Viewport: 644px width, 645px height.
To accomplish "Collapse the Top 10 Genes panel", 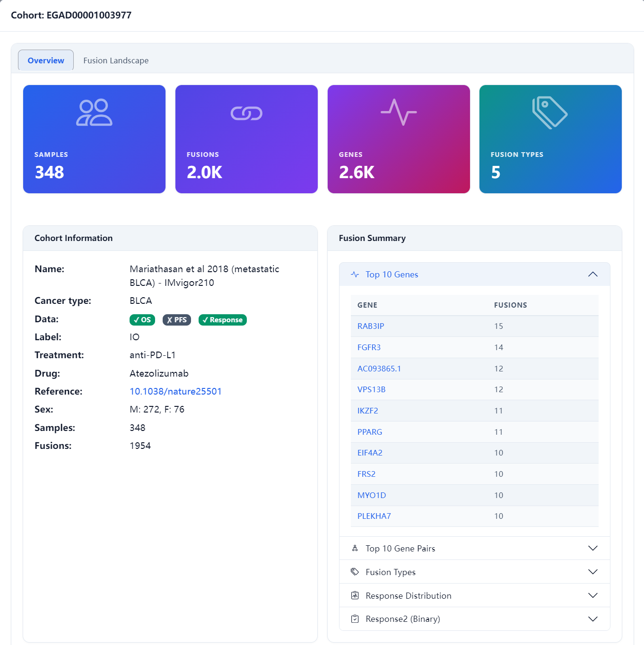I will [x=592, y=275].
